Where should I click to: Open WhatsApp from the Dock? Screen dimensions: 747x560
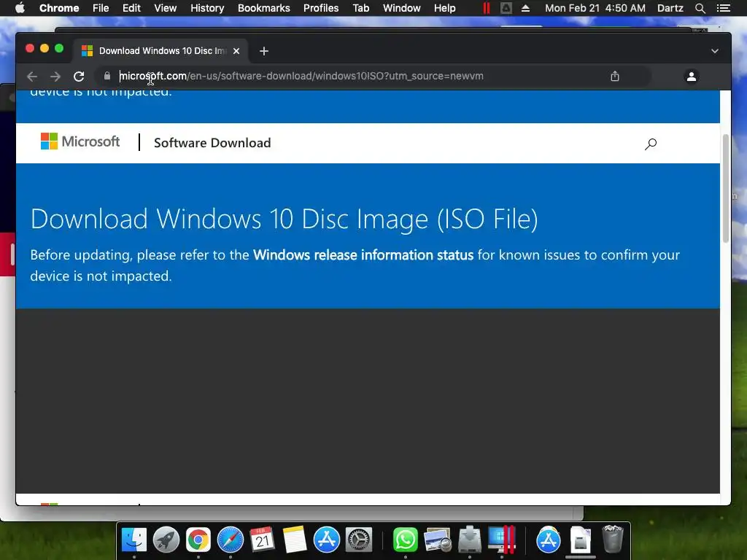click(406, 540)
